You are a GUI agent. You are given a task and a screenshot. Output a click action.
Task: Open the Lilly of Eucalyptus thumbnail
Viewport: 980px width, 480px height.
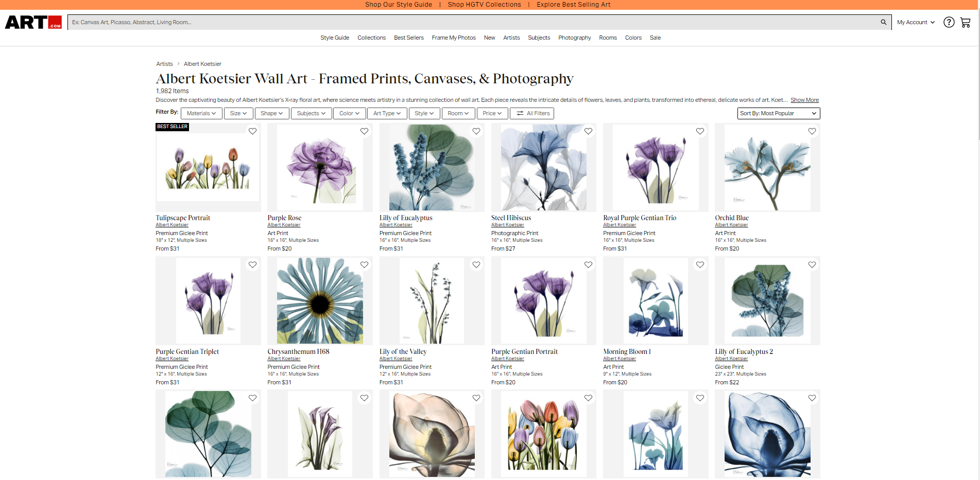pyautogui.click(x=432, y=167)
